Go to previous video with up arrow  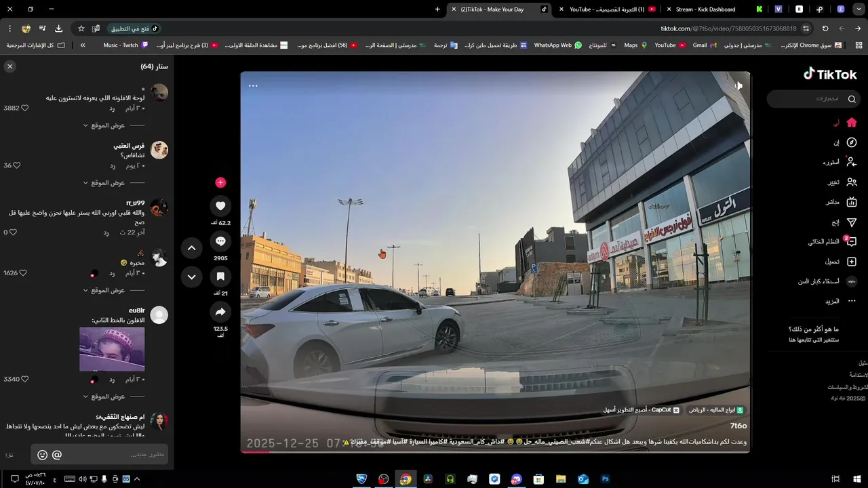click(x=191, y=248)
